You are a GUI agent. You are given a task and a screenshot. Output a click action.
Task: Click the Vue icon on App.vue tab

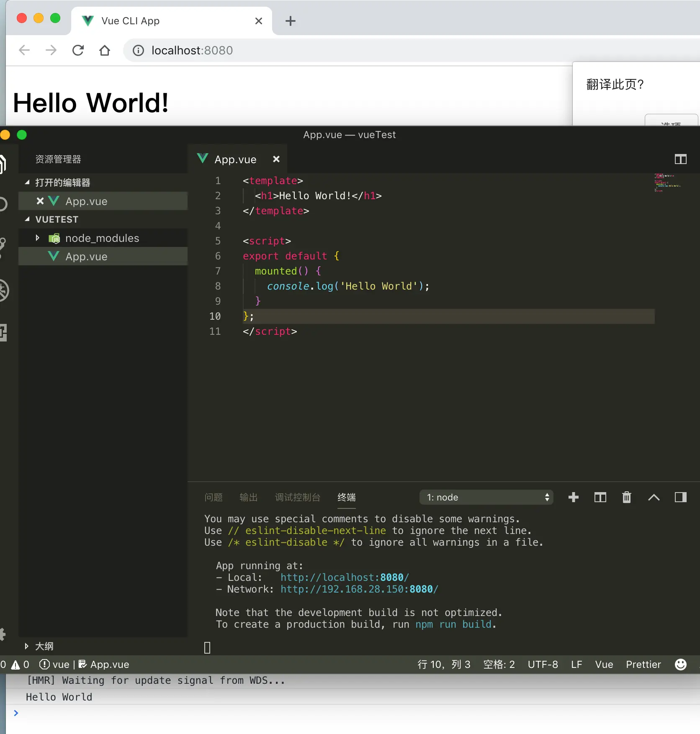point(203,159)
